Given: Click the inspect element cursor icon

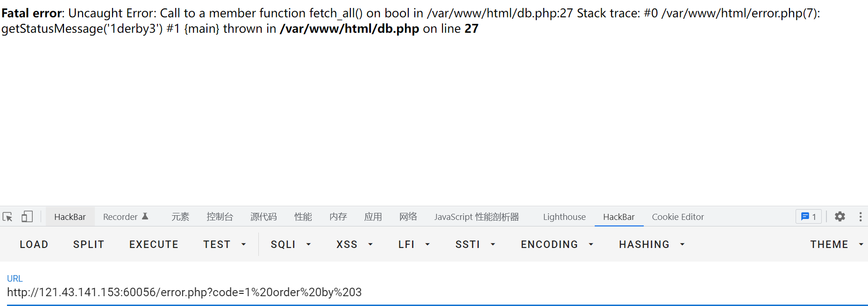Looking at the screenshot, I should click(x=7, y=217).
